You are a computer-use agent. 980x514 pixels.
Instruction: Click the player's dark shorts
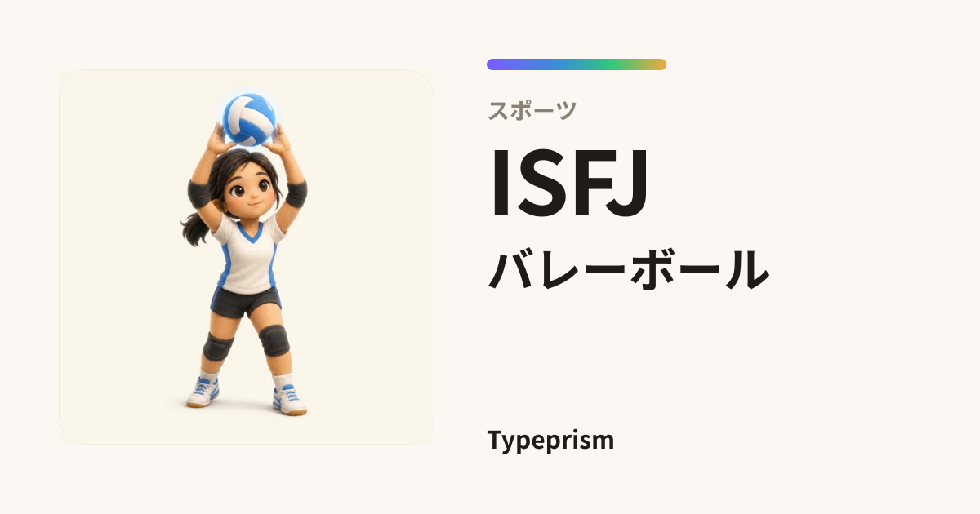click(245, 301)
